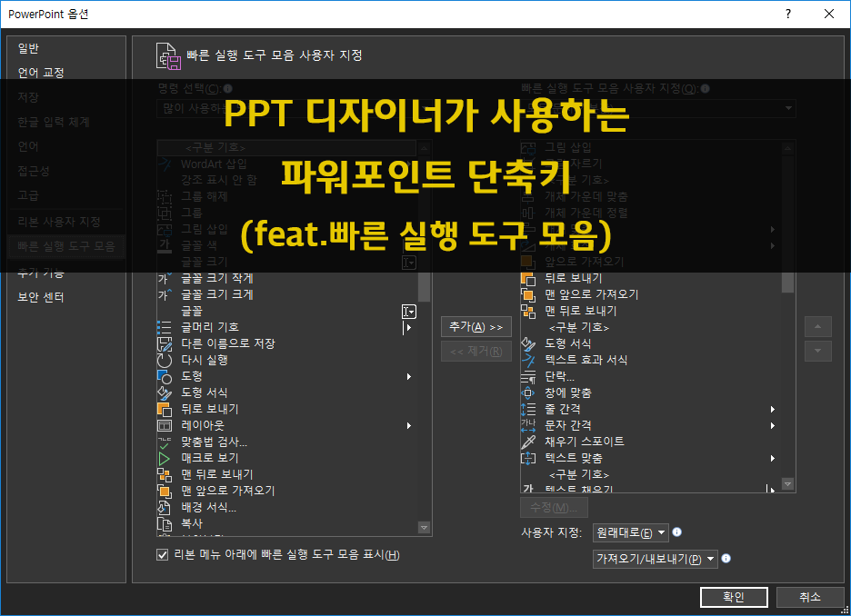The height and width of the screenshot is (616, 851).
Task: Expand the 도형 submenu arrow in left list
Action: tap(408, 376)
